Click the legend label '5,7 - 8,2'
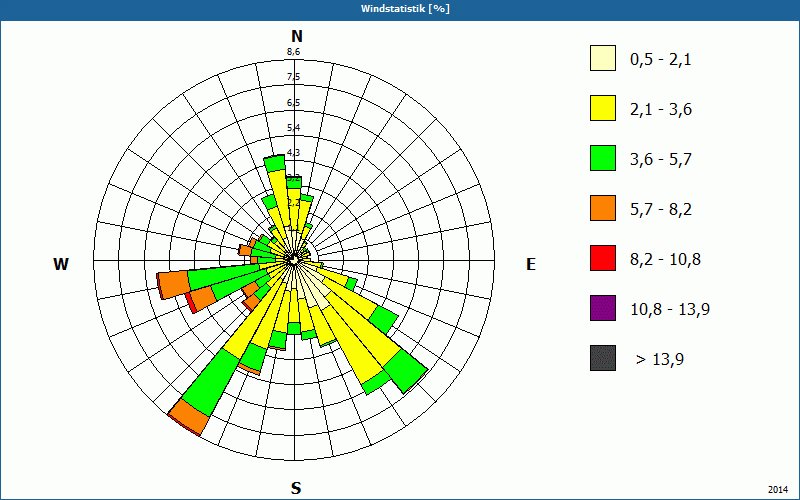This screenshot has height=500, width=800. pos(661,210)
